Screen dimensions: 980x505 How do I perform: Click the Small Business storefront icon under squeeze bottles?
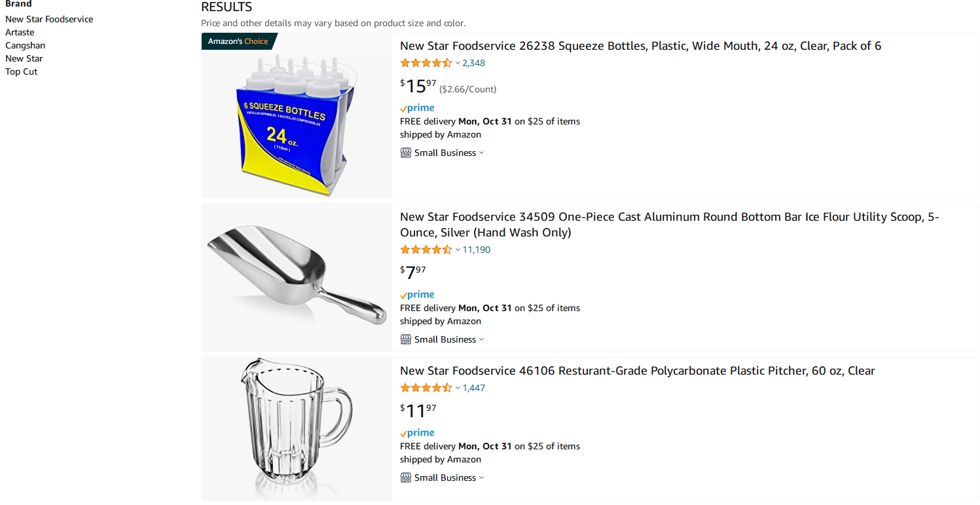pos(406,153)
